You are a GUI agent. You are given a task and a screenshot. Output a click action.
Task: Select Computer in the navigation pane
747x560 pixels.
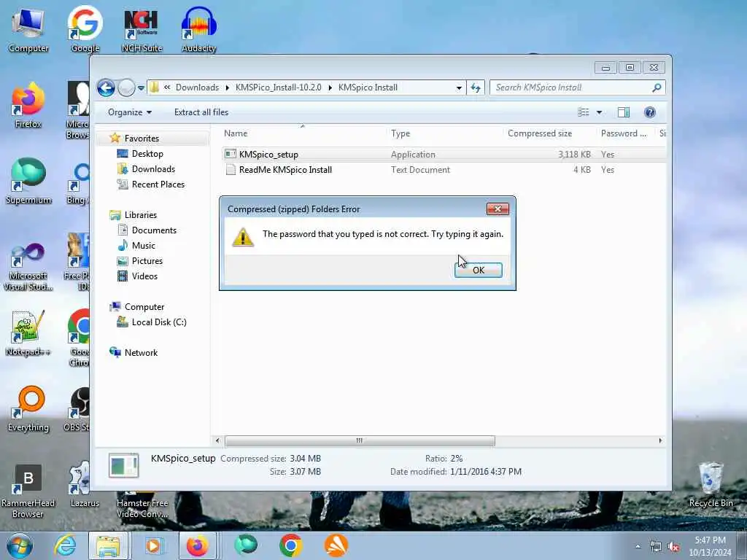144,307
